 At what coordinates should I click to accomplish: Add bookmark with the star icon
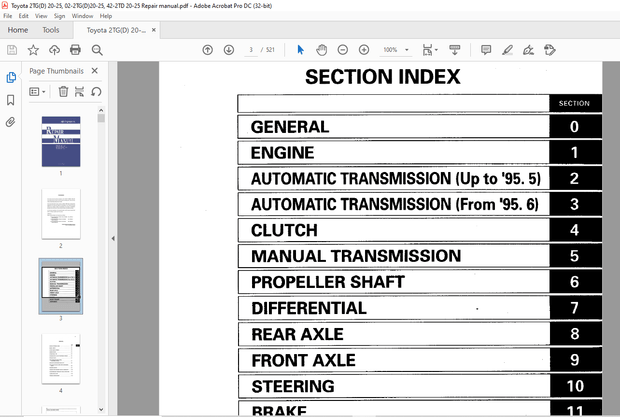(x=33, y=50)
